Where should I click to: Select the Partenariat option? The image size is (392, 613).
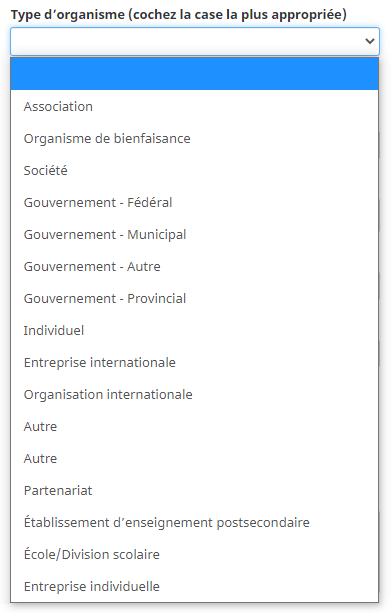(x=195, y=491)
